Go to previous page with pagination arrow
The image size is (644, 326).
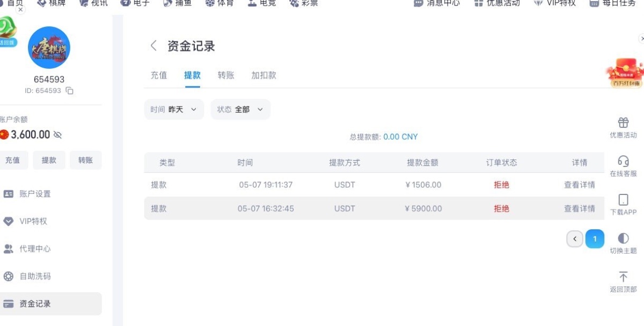point(575,239)
